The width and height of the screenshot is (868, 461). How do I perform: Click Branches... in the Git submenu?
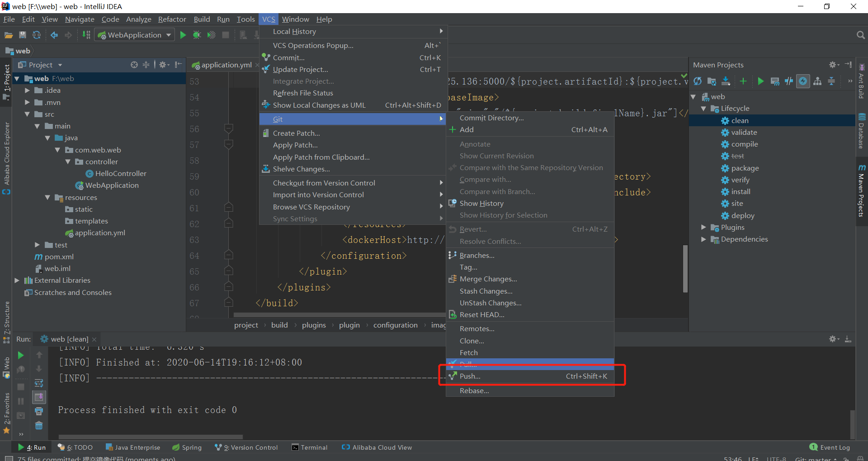click(x=530, y=256)
